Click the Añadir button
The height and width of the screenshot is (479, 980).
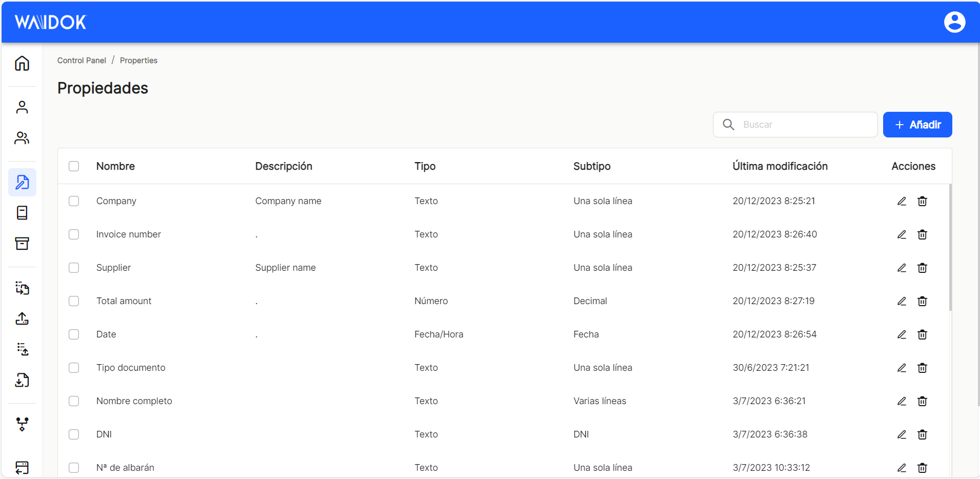coord(917,125)
